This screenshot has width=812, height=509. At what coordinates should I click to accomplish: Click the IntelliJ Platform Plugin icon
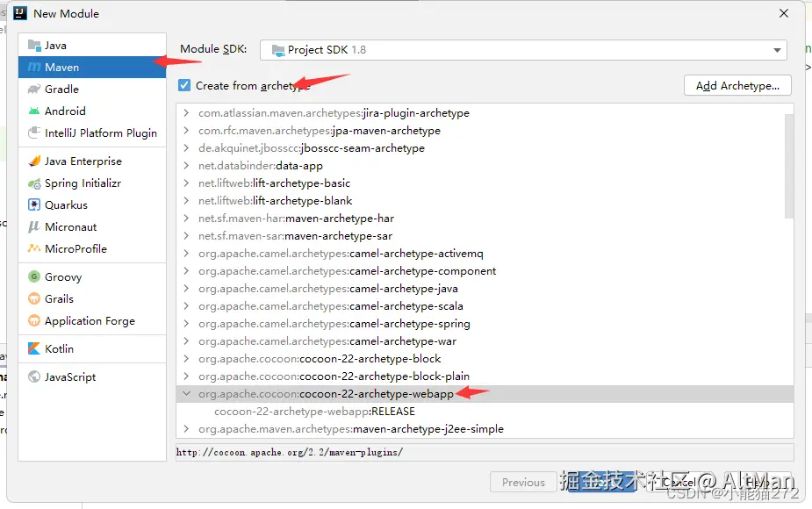34,133
